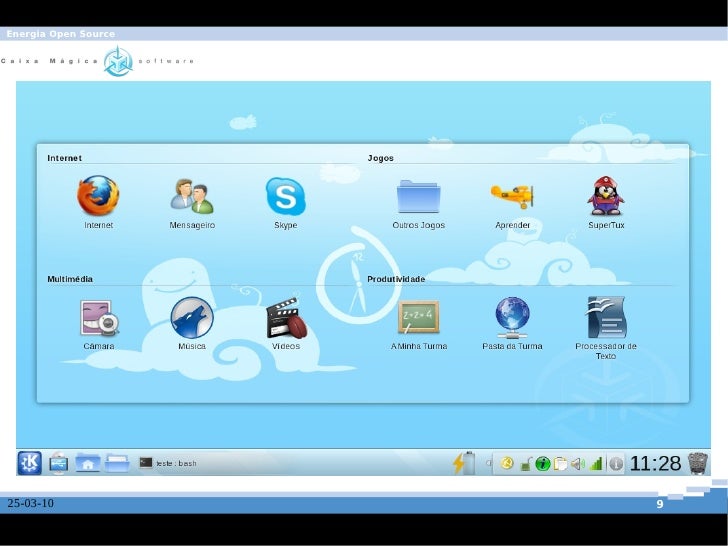Open the trash can in panel
728x546 pixels.
pyautogui.click(x=698, y=463)
